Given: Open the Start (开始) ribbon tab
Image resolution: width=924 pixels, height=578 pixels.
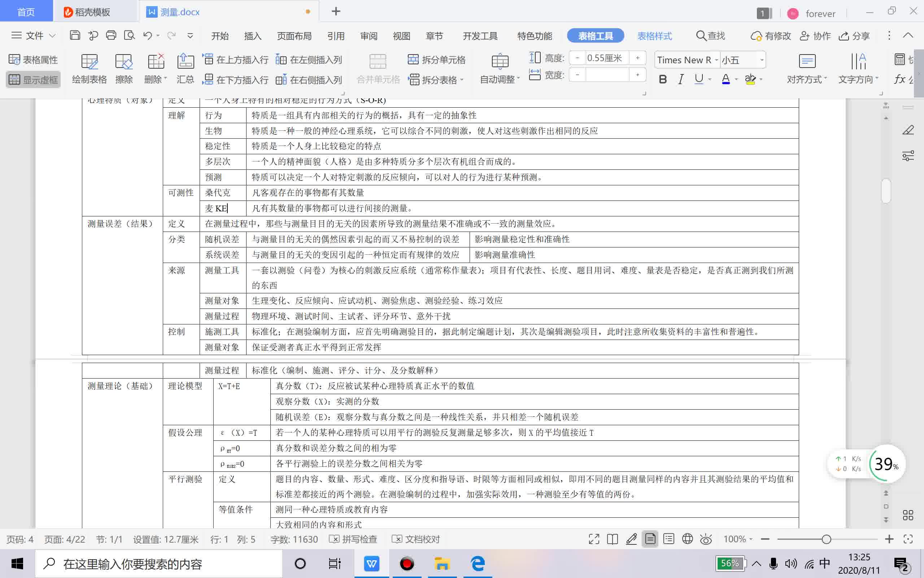Looking at the screenshot, I should [x=220, y=35].
